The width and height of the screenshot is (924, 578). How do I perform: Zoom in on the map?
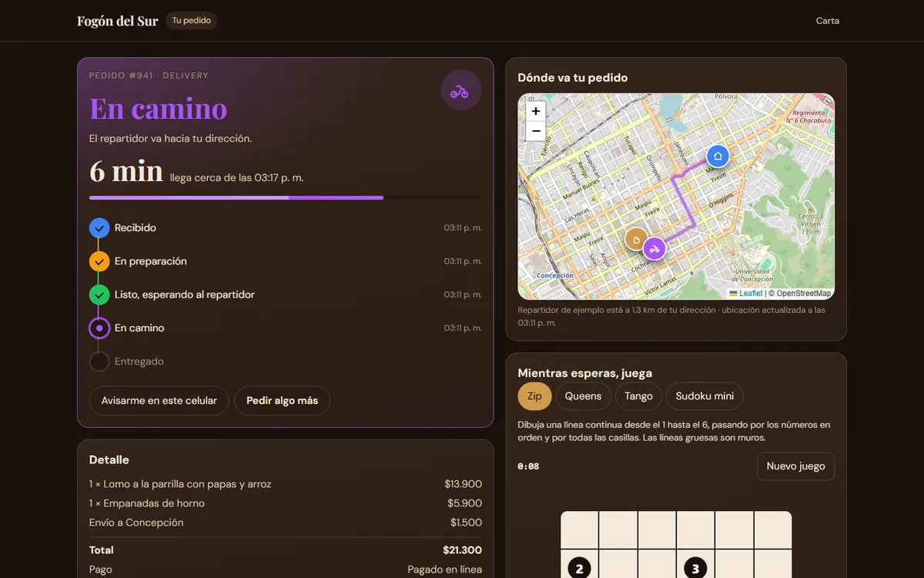click(x=536, y=111)
